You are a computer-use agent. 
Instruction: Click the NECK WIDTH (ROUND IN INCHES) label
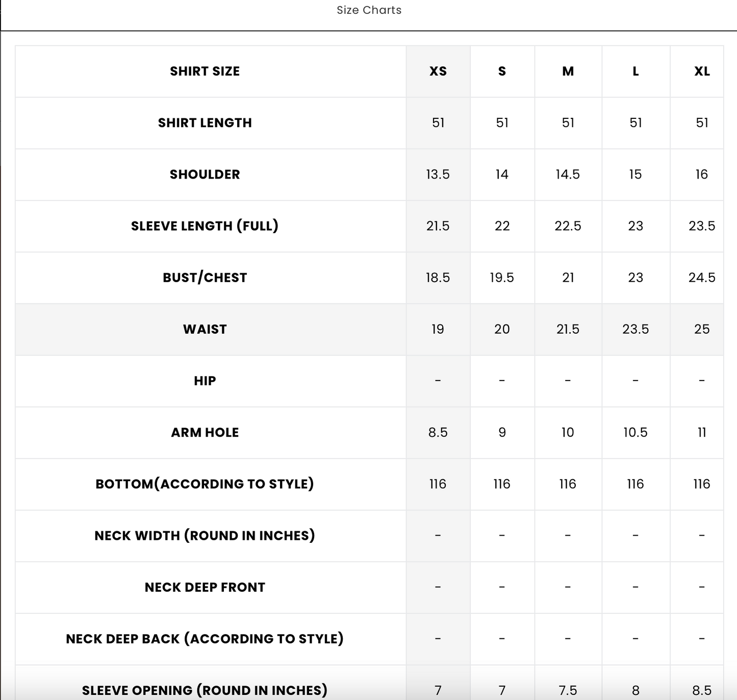coord(205,536)
